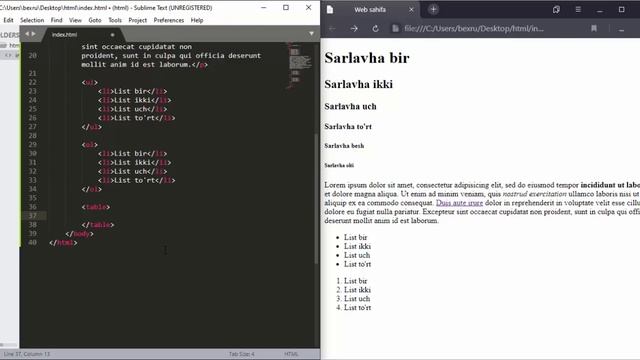This screenshot has height=360, width=640.
Task: Focus the browser address bar URL
Action: coord(474,29)
